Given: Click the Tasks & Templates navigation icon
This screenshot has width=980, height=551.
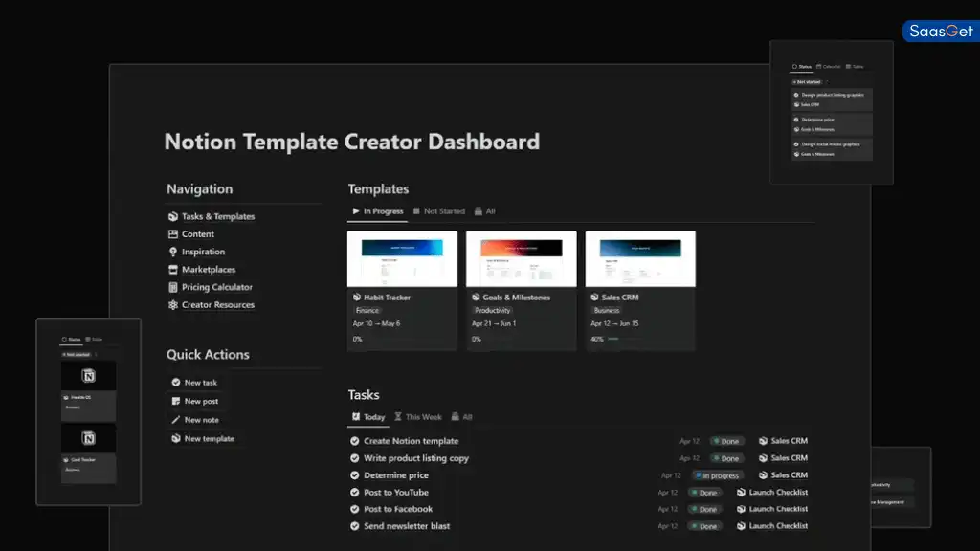Looking at the screenshot, I should pyautogui.click(x=173, y=216).
